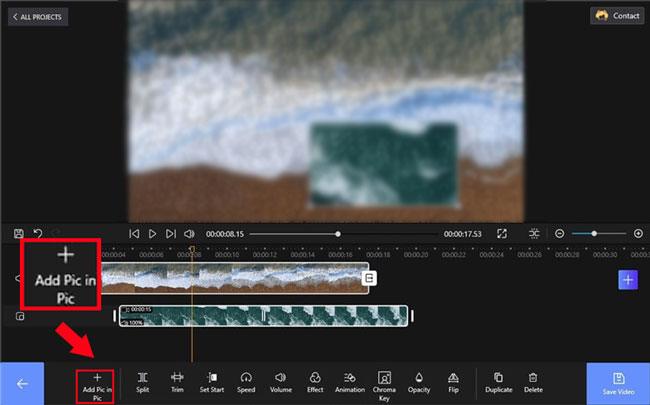650x405 pixels.
Task: Undo the last action
Action: 38,233
